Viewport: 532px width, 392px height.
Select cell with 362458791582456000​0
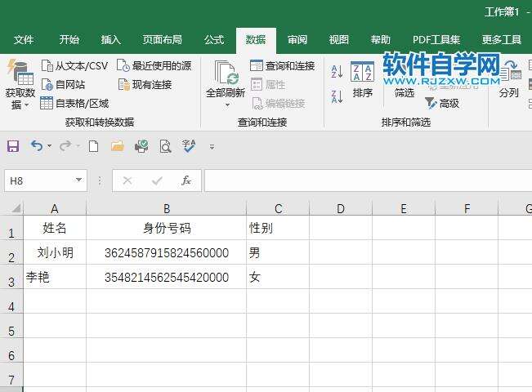click(x=166, y=252)
